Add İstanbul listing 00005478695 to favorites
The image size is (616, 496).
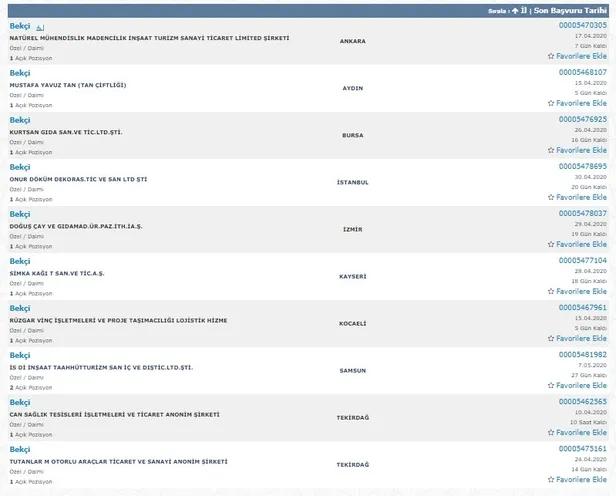pos(577,197)
